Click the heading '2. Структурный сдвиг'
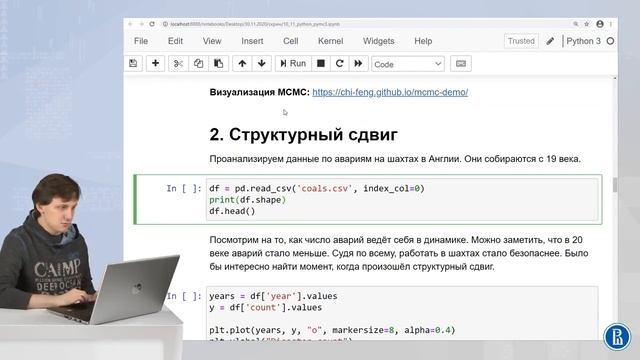Screen dimensions: 640x360 point(304,134)
